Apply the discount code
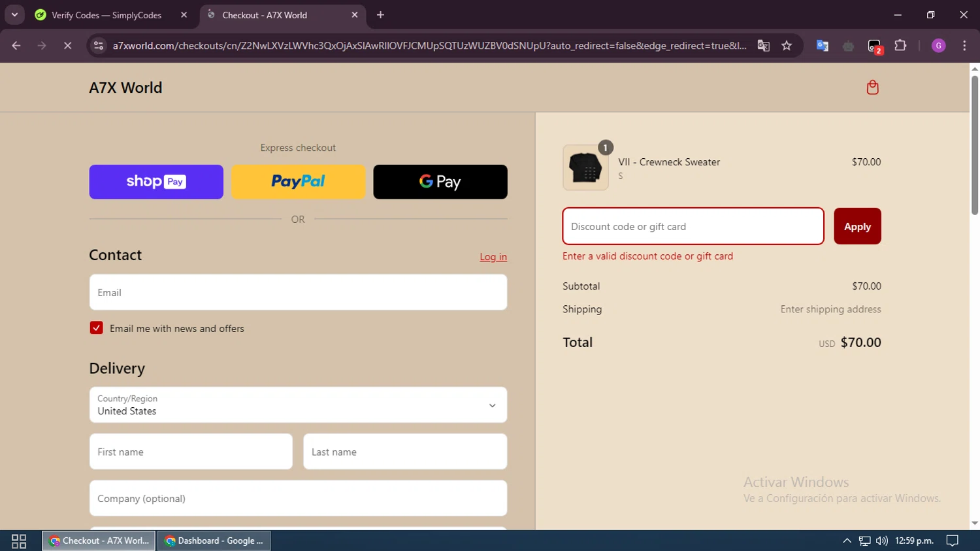980x551 pixels. tap(857, 226)
